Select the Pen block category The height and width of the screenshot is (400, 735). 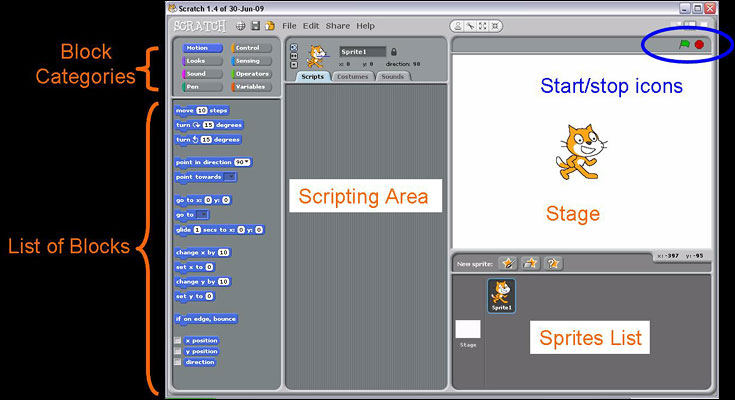point(202,87)
